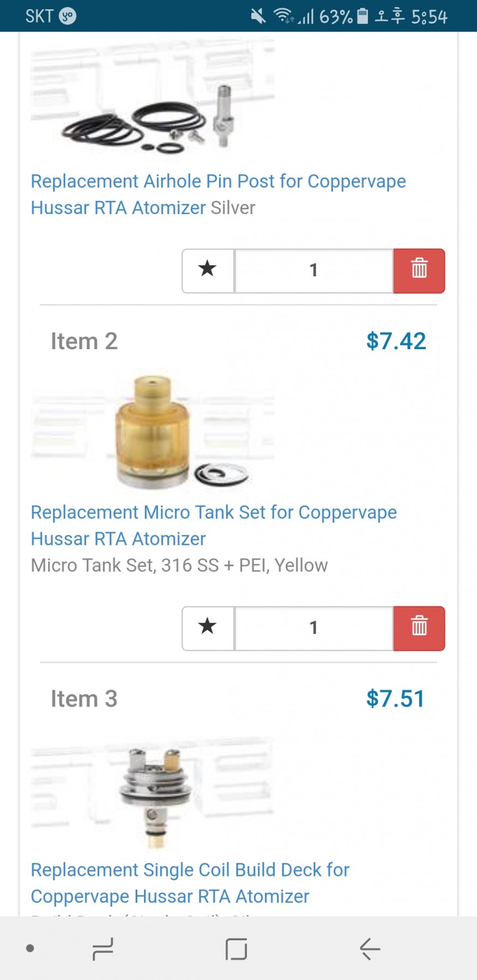Edit quantity field for Airhole Pin Post
This screenshot has width=477, height=980.
tap(313, 271)
